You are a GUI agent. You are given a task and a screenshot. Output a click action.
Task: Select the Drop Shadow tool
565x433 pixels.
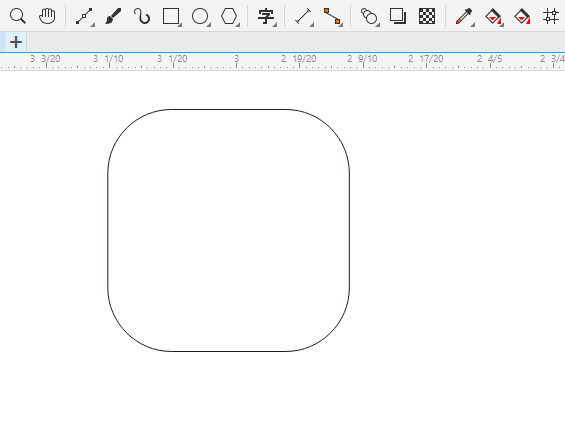pos(398,16)
